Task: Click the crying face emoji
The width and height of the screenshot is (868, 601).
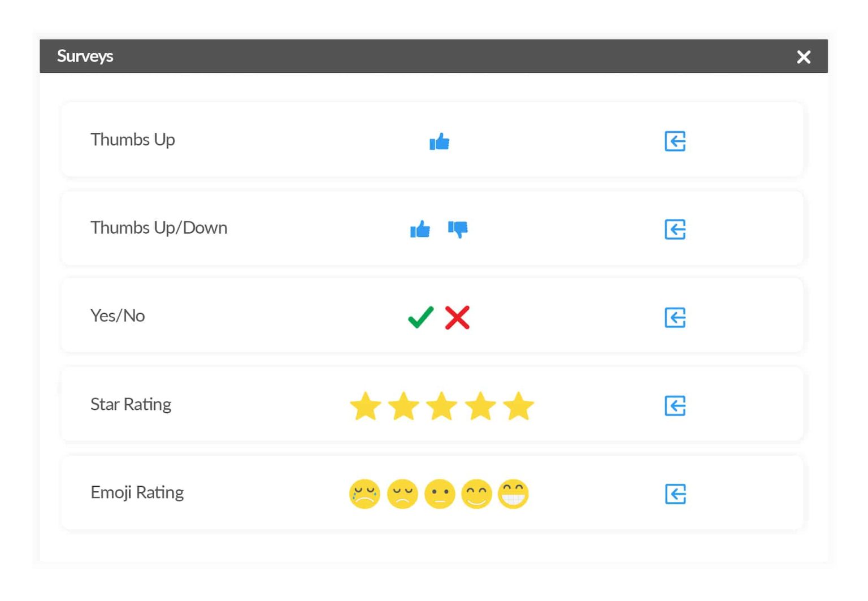Action: click(364, 494)
